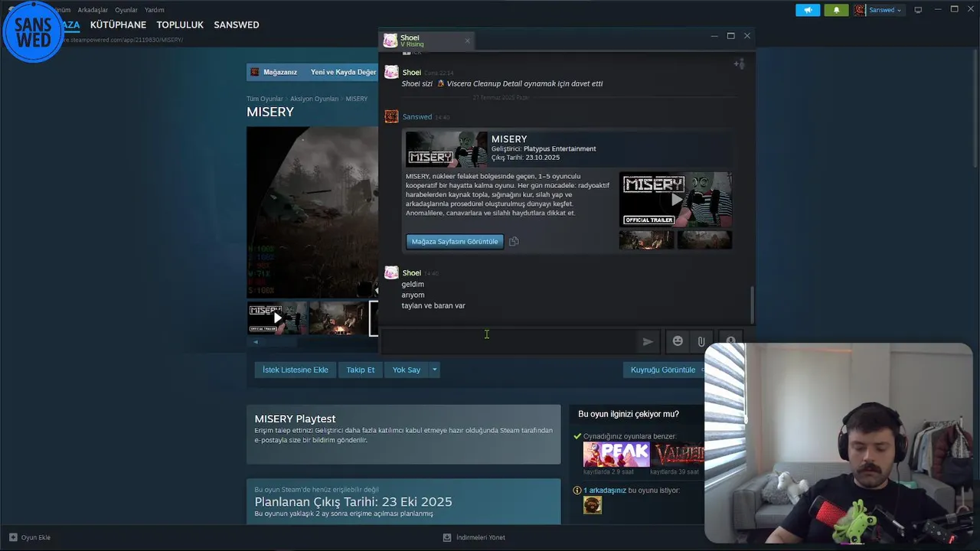This screenshot has height=551, width=980.
Task: Open Yeni ve Kayda Değer menu
Action: point(343,72)
